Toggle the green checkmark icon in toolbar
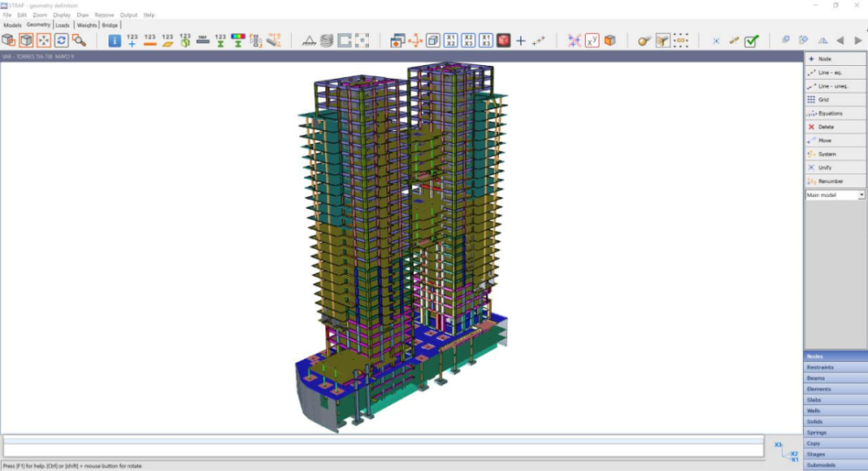This screenshot has width=868, height=471. point(752,41)
